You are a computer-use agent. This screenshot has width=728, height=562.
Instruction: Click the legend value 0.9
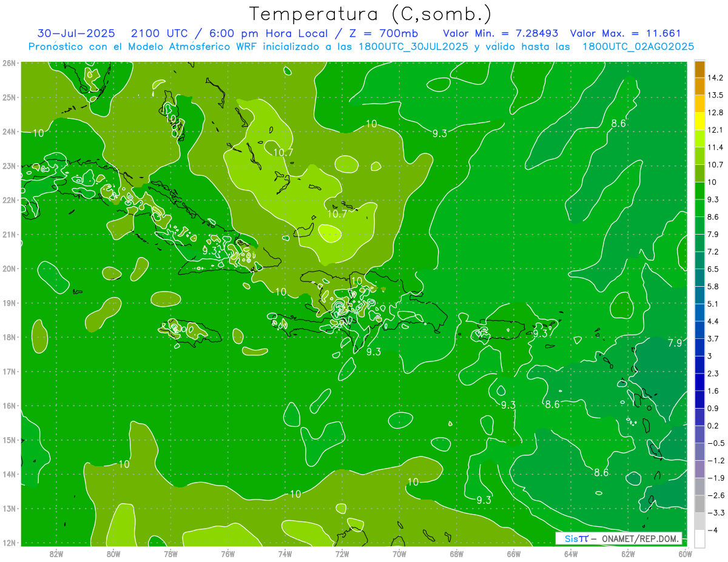[x=713, y=408]
